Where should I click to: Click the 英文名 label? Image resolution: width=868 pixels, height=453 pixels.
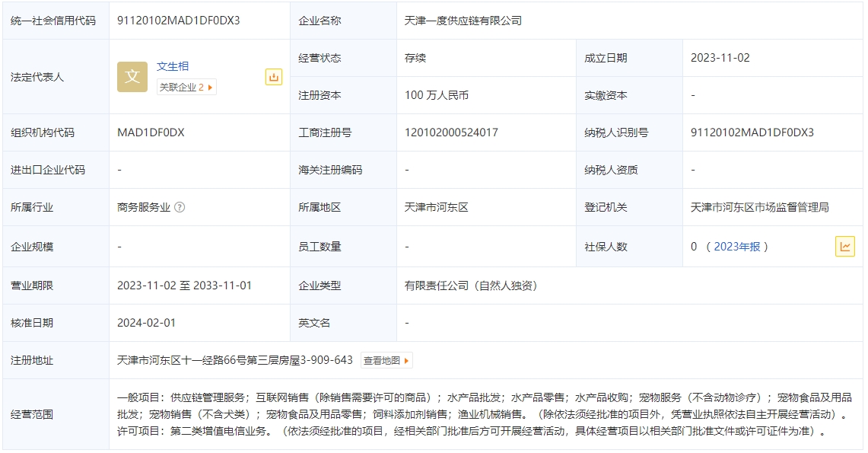314,323
